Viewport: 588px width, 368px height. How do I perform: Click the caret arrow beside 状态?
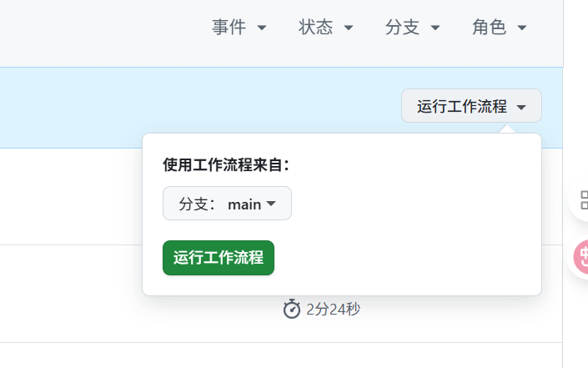[x=349, y=28]
